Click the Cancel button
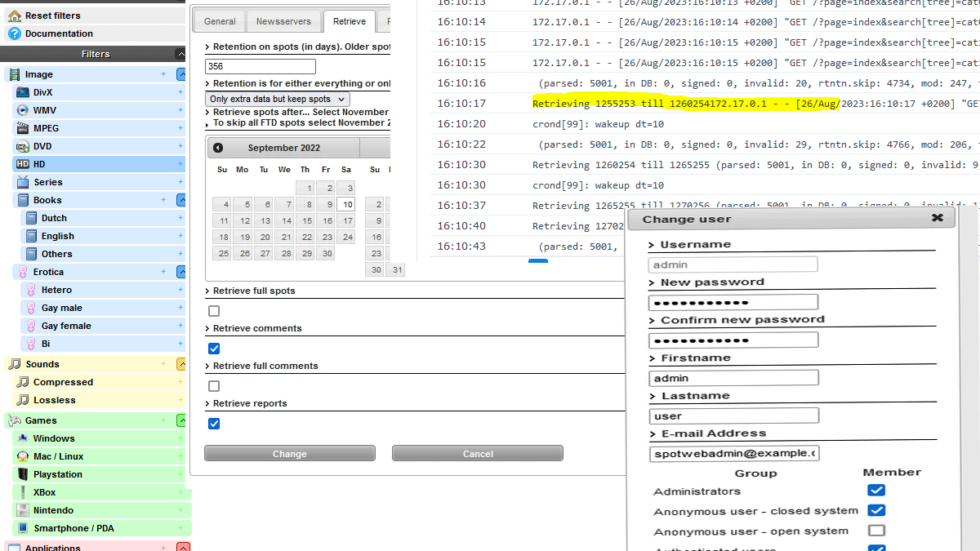Screen dimensions: 980x551 [x=478, y=454]
